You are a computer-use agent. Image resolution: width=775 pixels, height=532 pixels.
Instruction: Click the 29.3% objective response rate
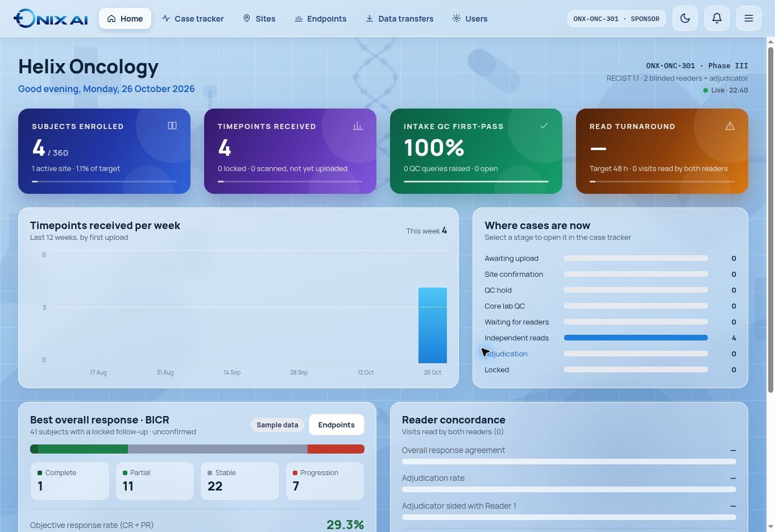[x=345, y=525]
